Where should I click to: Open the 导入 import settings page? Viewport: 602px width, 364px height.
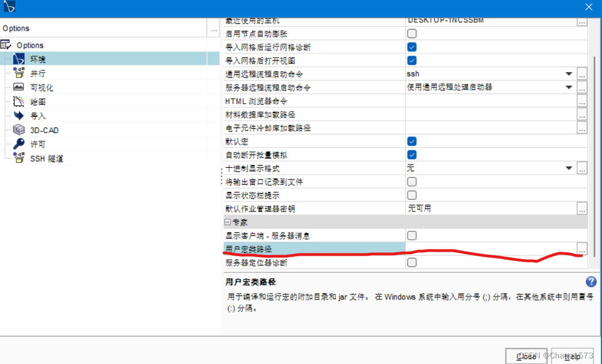(x=19, y=115)
